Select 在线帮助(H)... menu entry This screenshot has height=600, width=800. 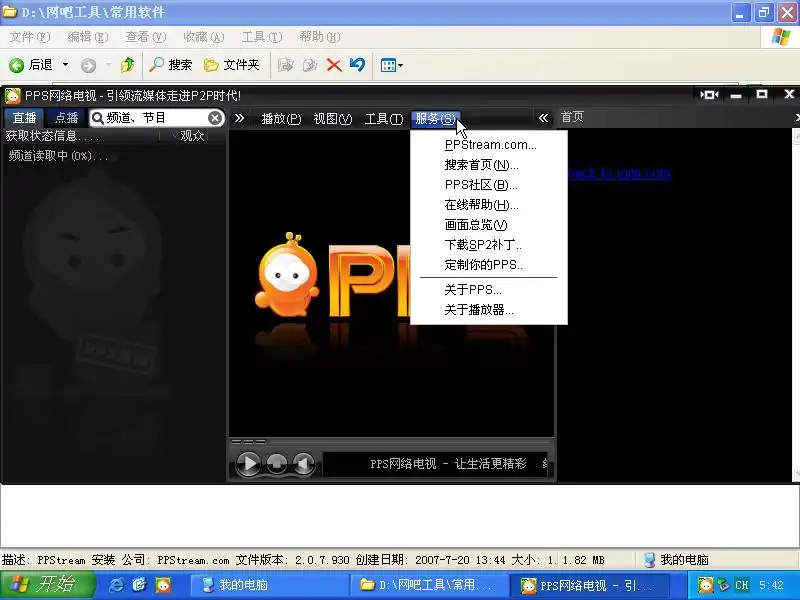pos(489,205)
